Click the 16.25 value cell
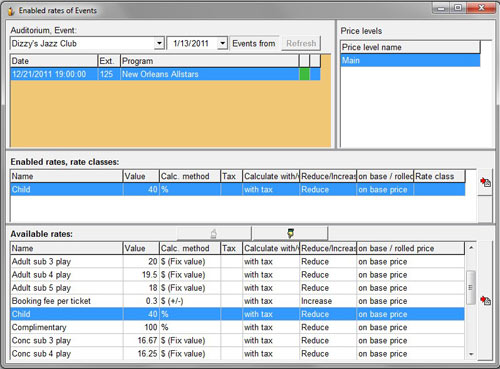Viewport: 500px width, 369px height. [141, 353]
